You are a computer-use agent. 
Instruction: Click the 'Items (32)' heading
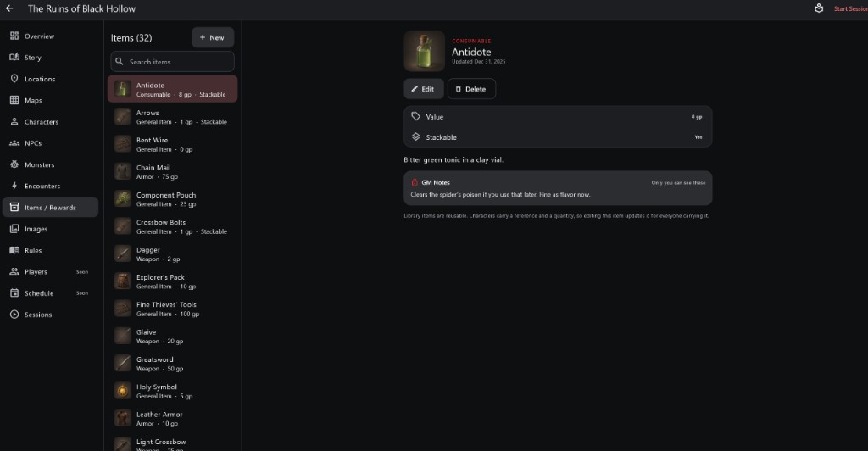(x=131, y=37)
